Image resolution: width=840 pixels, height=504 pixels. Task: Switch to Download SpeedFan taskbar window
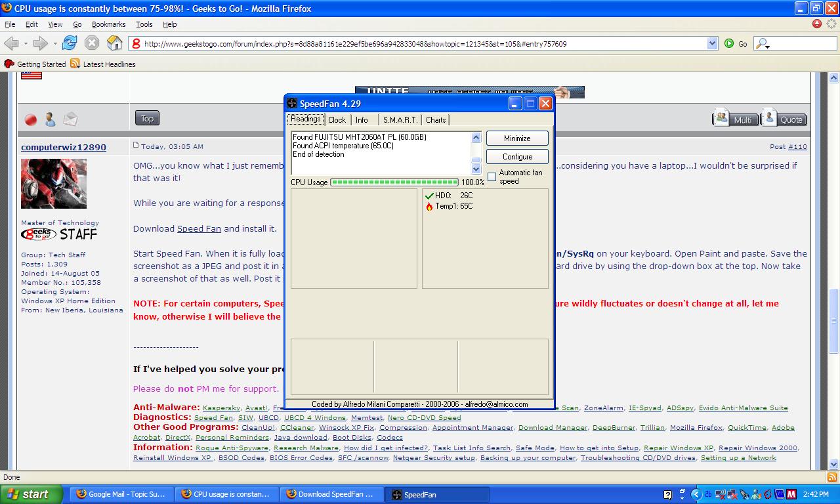[x=332, y=494]
